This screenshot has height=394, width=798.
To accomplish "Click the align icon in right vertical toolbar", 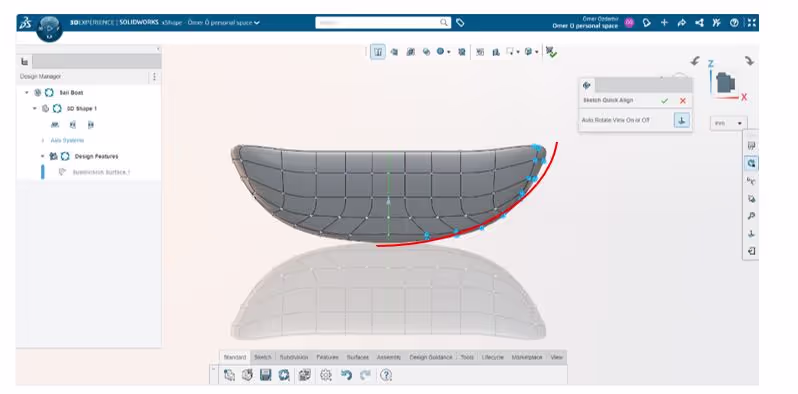I will click(x=751, y=234).
